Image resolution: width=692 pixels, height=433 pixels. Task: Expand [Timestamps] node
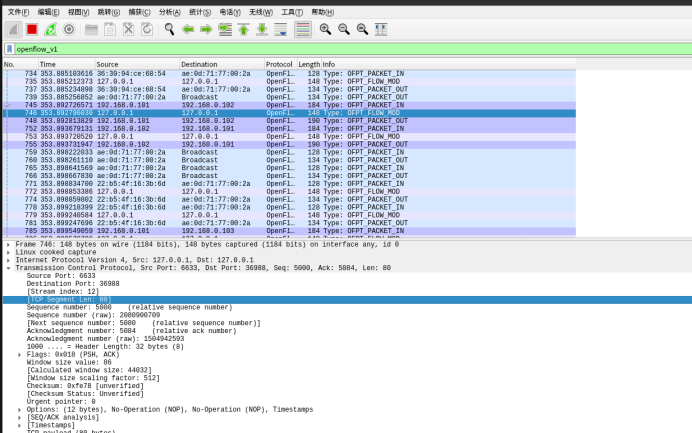[x=19, y=425]
